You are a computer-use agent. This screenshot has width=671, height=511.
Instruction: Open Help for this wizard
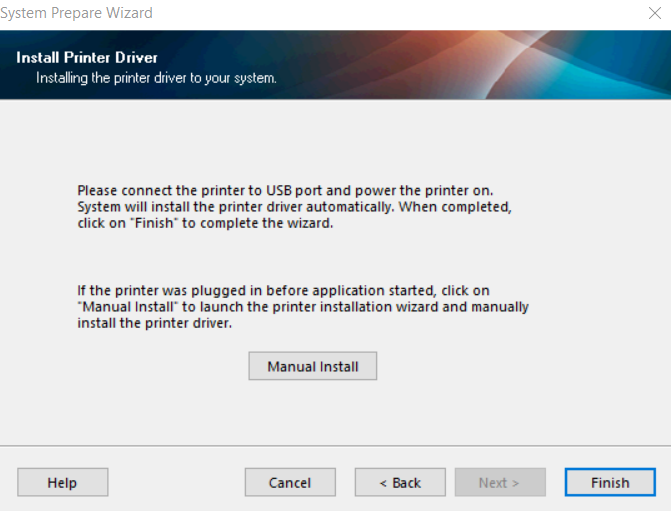click(x=62, y=482)
